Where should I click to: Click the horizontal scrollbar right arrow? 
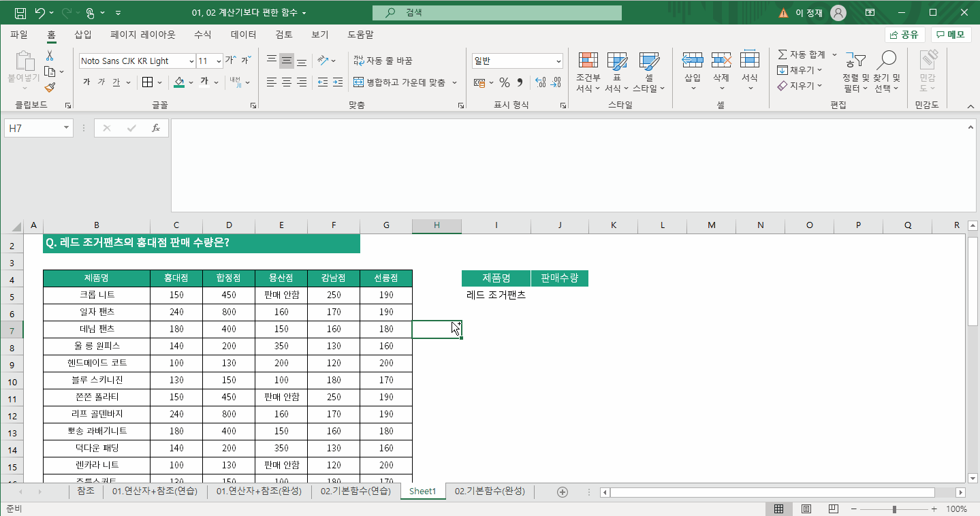[960, 492]
